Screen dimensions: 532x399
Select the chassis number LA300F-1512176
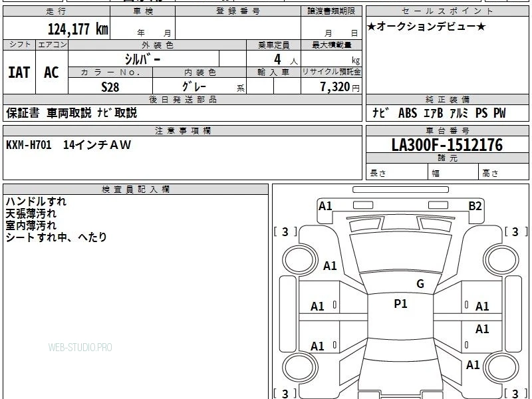click(447, 145)
